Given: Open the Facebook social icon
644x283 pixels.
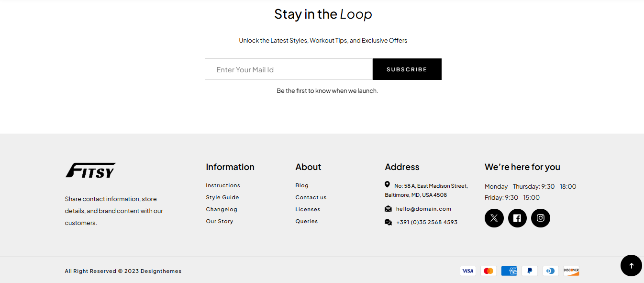Looking at the screenshot, I should [517, 218].
